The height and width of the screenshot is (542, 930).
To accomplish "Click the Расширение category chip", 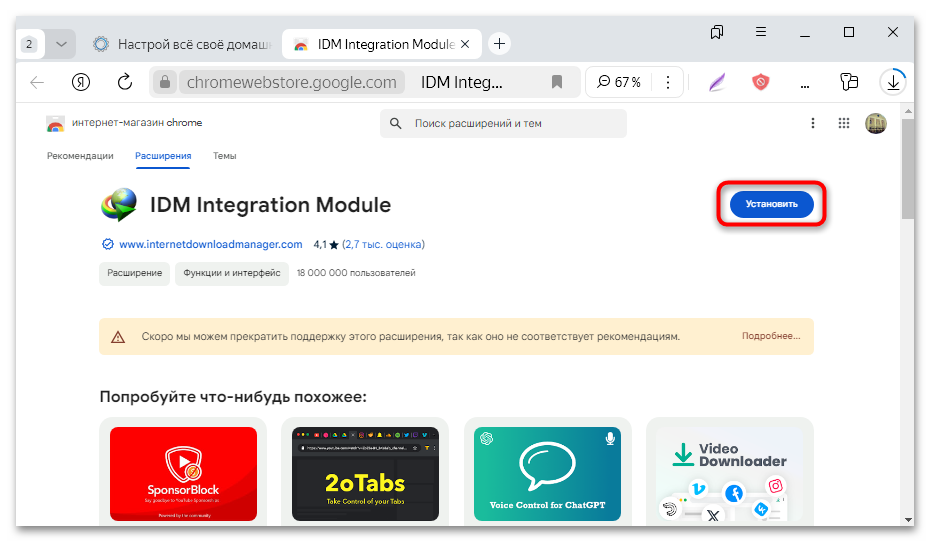I will pyautogui.click(x=135, y=273).
